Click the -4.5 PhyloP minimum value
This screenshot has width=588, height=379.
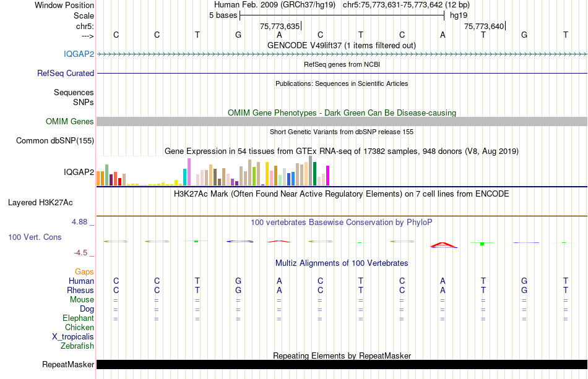(80, 253)
